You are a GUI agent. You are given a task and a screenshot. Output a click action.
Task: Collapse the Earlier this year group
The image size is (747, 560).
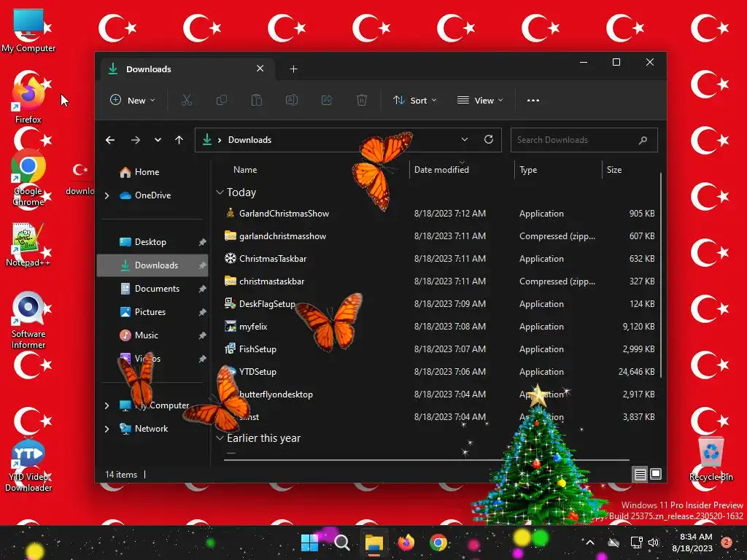220,438
